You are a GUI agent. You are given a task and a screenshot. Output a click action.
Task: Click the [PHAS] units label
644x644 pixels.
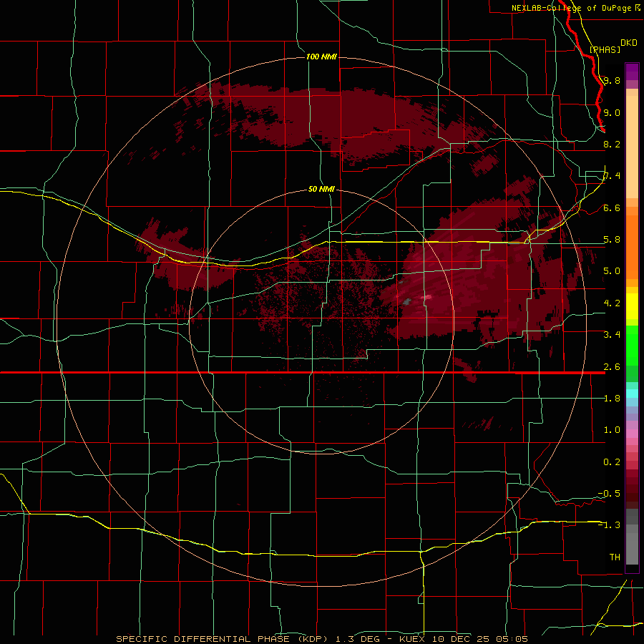pos(605,49)
